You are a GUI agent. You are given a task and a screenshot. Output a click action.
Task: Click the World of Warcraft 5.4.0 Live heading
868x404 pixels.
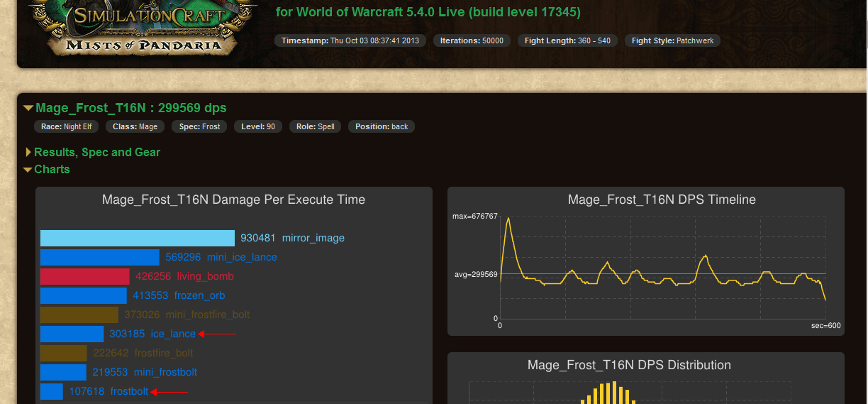428,12
